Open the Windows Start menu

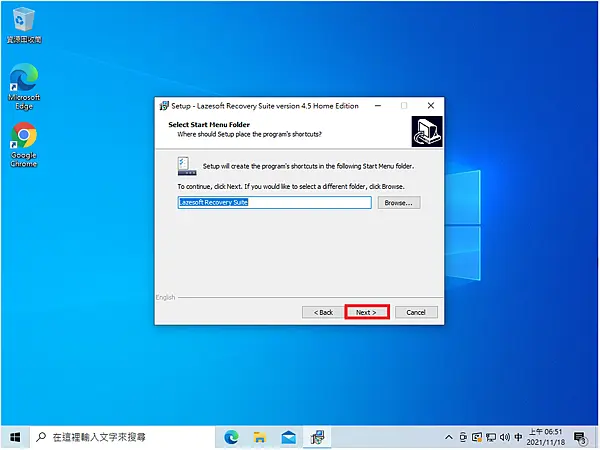coord(15,437)
